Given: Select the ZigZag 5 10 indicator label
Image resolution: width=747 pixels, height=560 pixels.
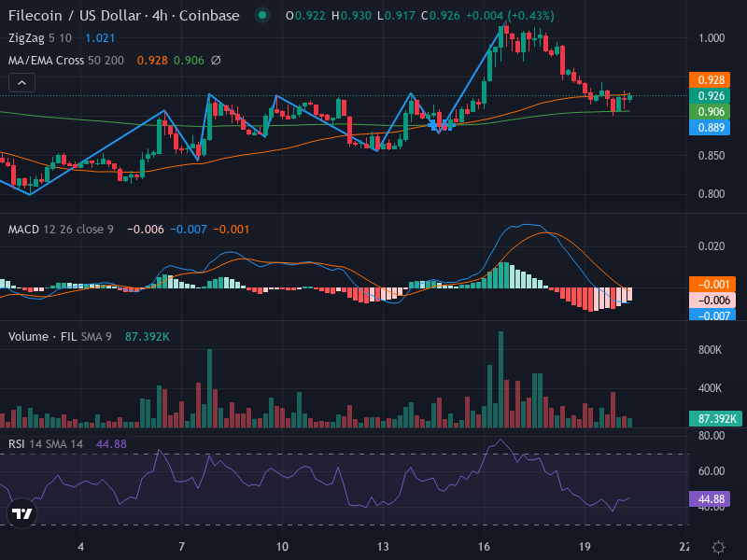Looking at the screenshot, I should click(x=40, y=38).
